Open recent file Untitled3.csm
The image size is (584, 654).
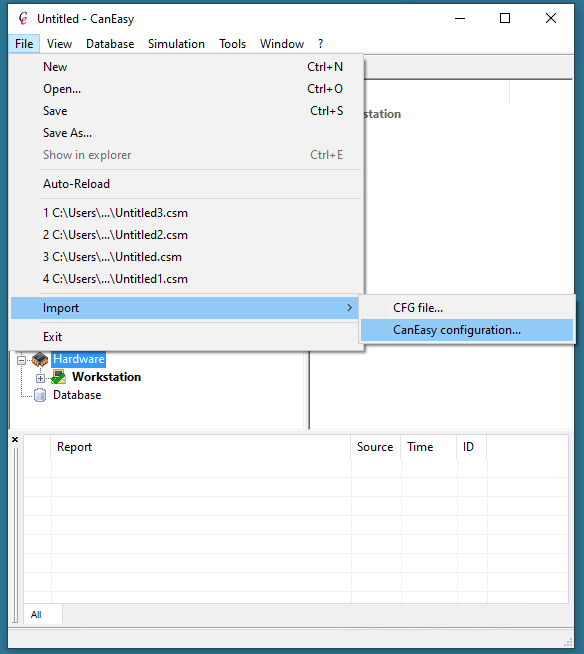pyautogui.click(x=186, y=213)
